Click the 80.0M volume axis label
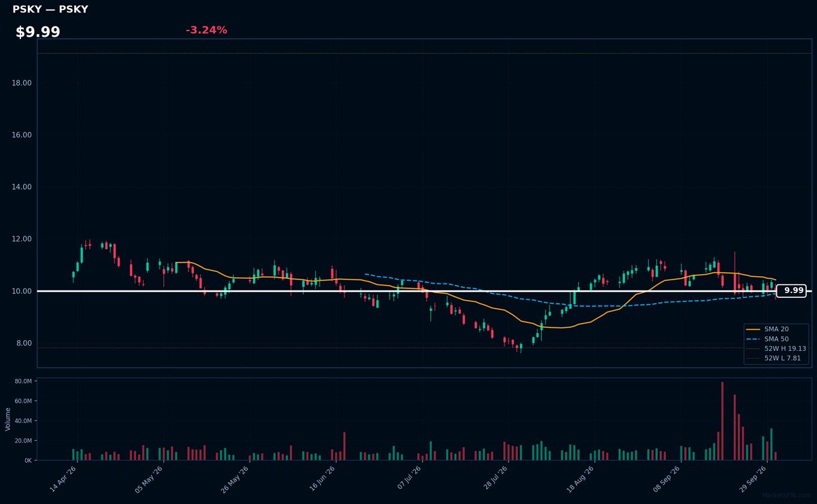Image resolution: width=817 pixels, height=504 pixels. point(23,382)
